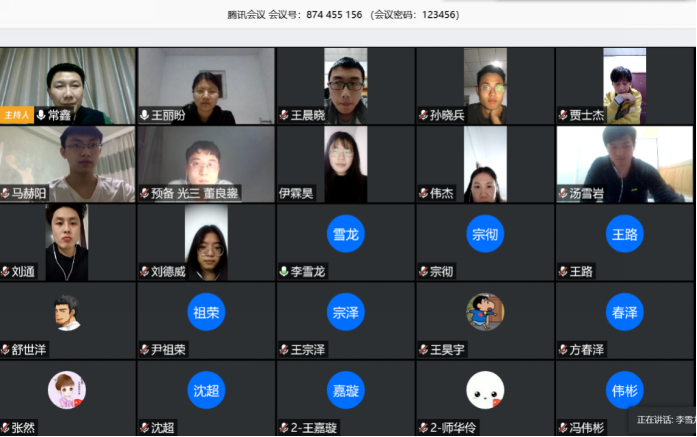The image size is (697, 437).
Task: Click the orange 主持人 host badge
Action: 17,115
